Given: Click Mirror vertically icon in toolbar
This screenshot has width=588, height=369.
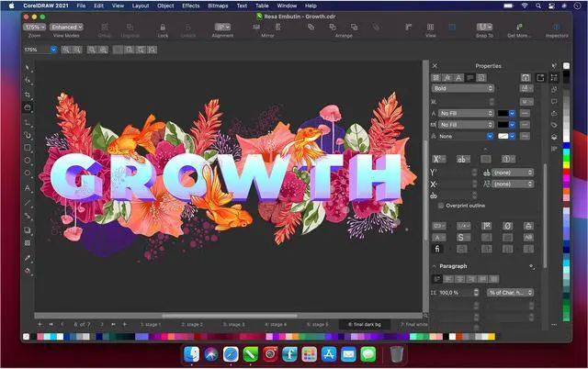Looking at the screenshot, I should coord(277,27).
